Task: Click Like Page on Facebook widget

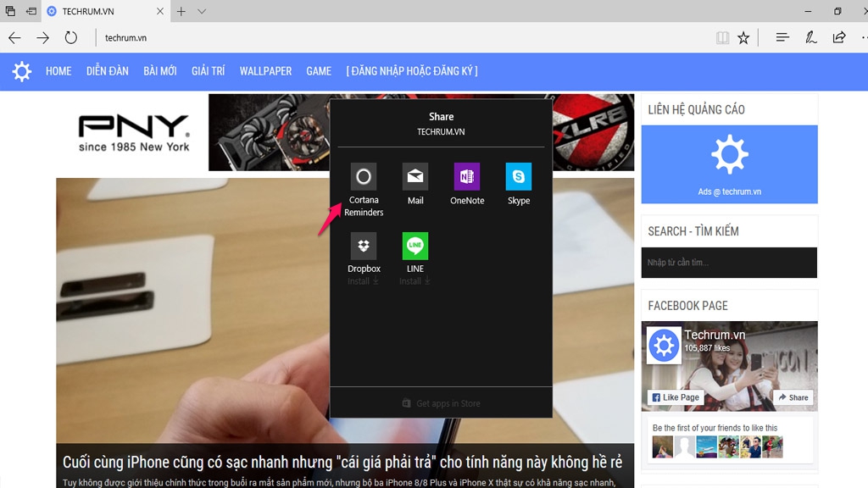Action: pyautogui.click(x=676, y=397)
